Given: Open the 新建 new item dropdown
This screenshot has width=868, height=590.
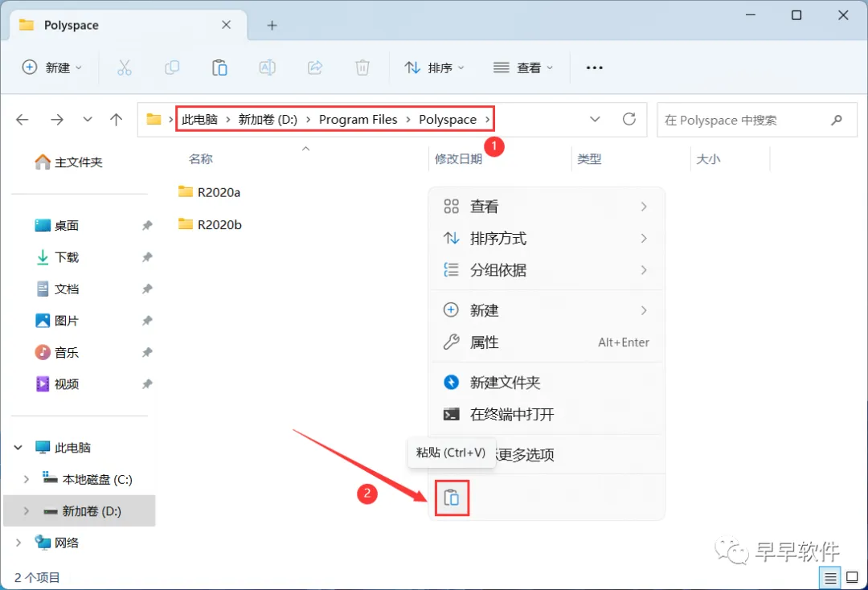Looking at the screenshot, I should tap(52, 68).
